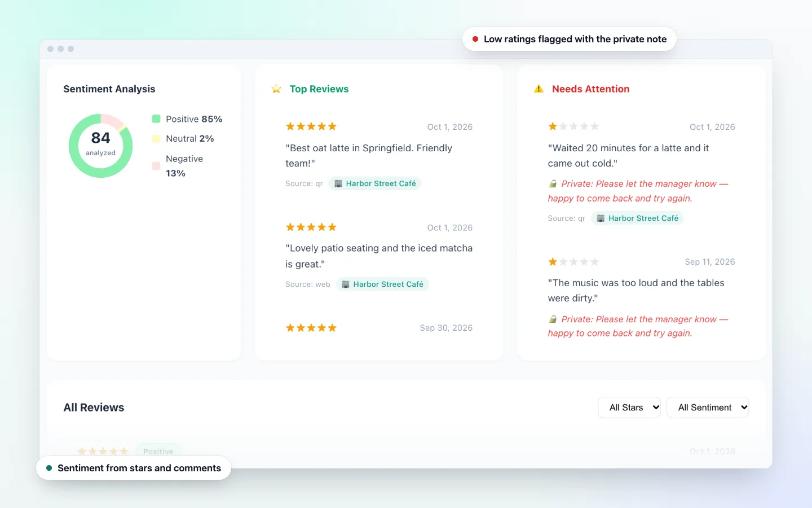The height and width of the screenshot is (508, 812).
Task: Click the "Best oat latte in Springfield" review text
Action: click(369, 156)
